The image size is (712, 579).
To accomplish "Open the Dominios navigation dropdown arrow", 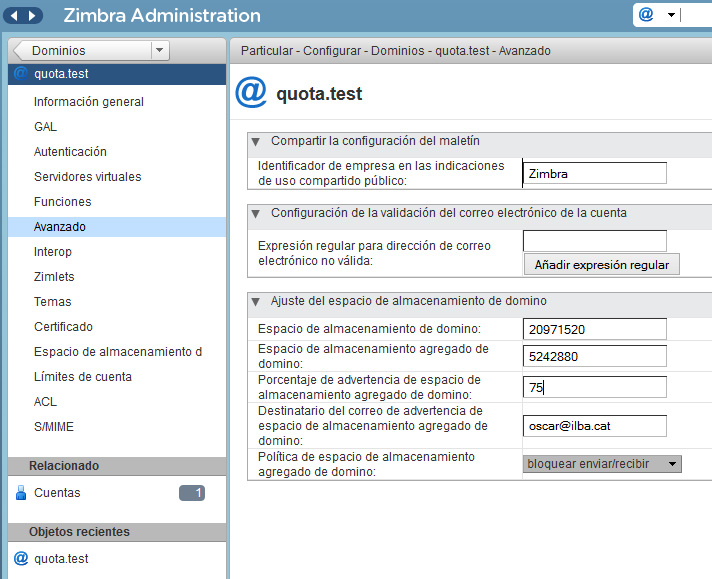I will point(159,50).
